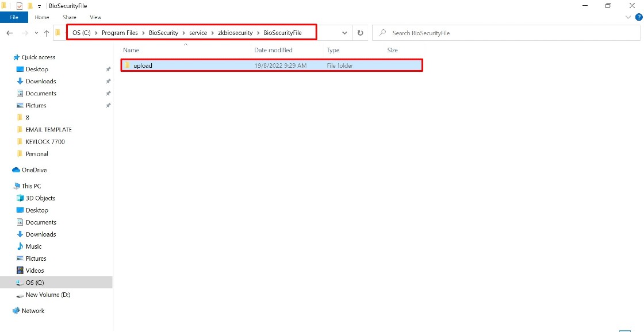
Task: Open the Personal folder
Action: click(x=37, y=154)
